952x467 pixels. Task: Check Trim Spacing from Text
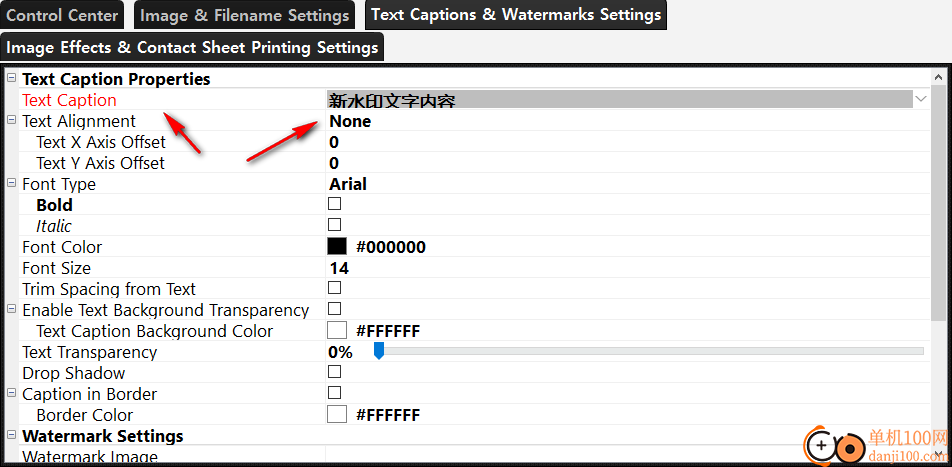(x=335, y=288)
